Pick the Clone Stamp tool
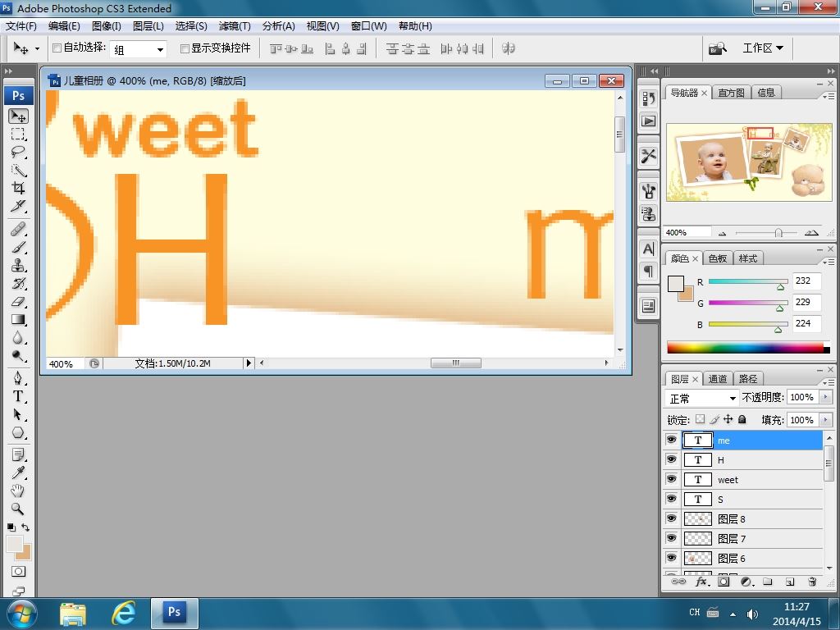 pyautogui.click(x=18, y=265)
